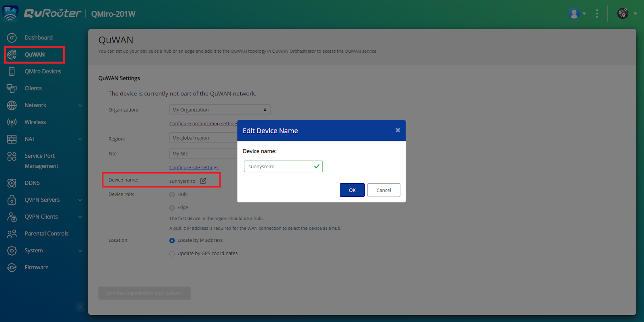The height and width of the screenshot is (322, 644).
Task: Open the Organization dropdown
Action: pyautogui.click(x=220, y=110)
